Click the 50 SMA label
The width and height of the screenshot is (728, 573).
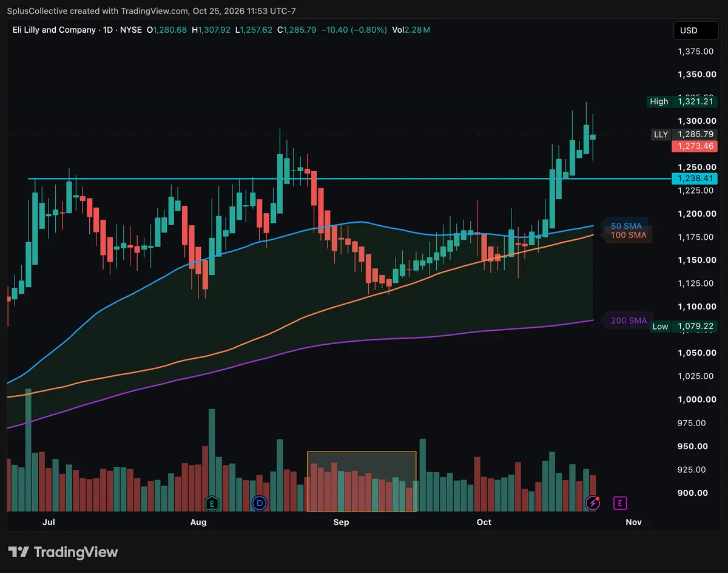tap(626, 226)
